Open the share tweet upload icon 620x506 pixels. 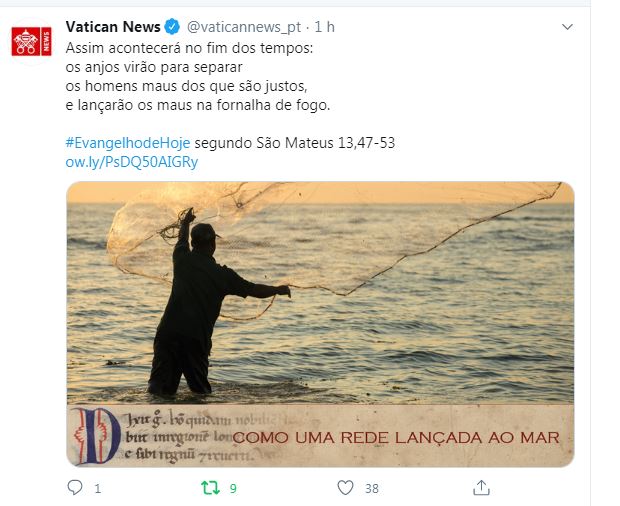coord(481,487)
